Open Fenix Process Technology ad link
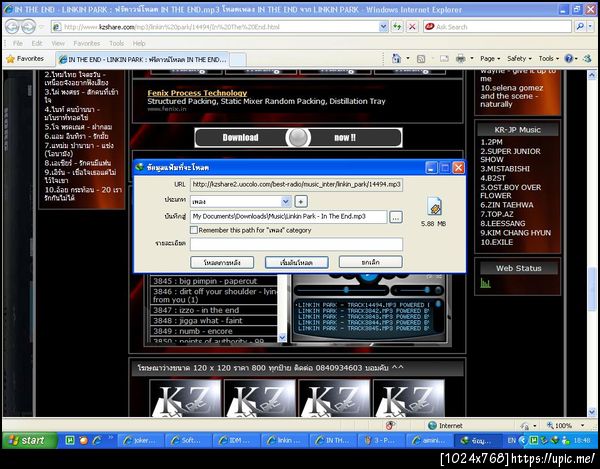This screenshot has height=469, width=600. coord(197,93)
